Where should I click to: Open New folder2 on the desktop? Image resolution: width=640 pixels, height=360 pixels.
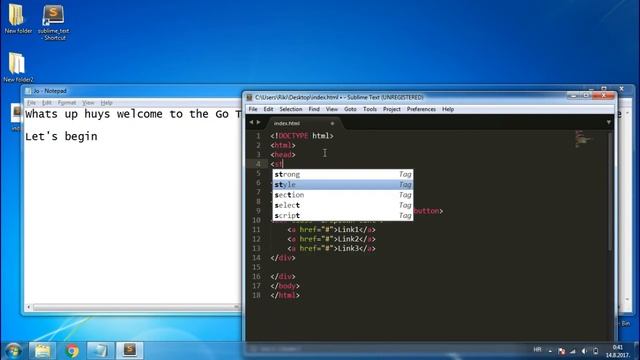(x=18, y=67)
